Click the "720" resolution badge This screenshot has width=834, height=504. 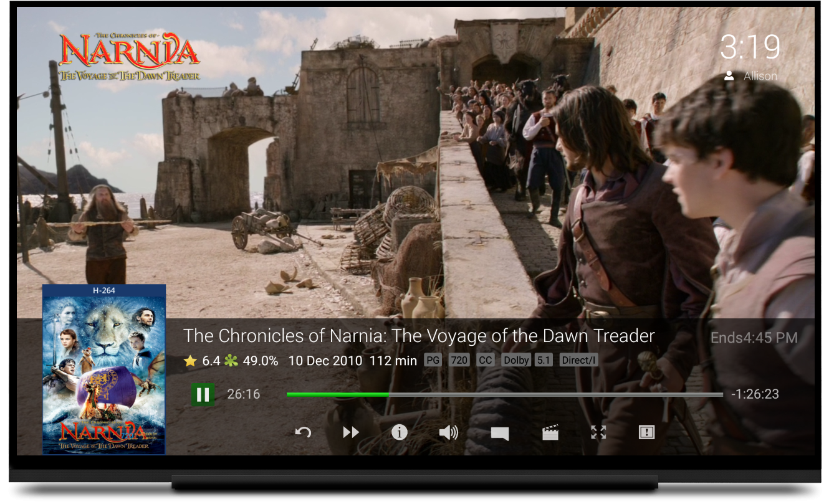pyautogui.click(x=459, y=360)
